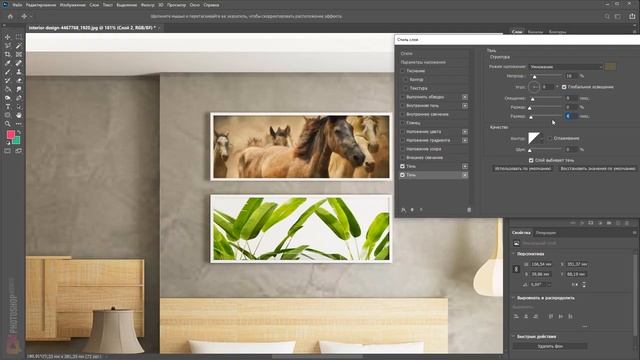Swap foreground and background colors

19,133
